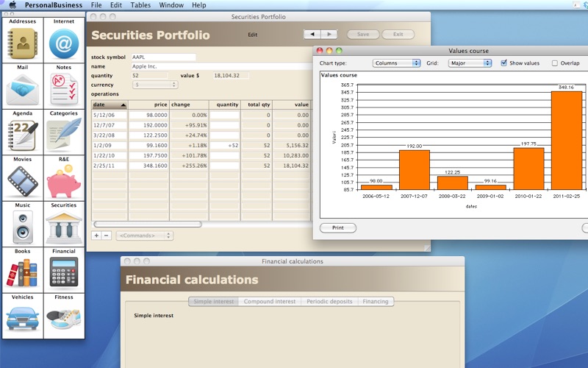Switch to Financing tab
The image size is (588, 368).
pyautogui.click(x=376, y=302)
